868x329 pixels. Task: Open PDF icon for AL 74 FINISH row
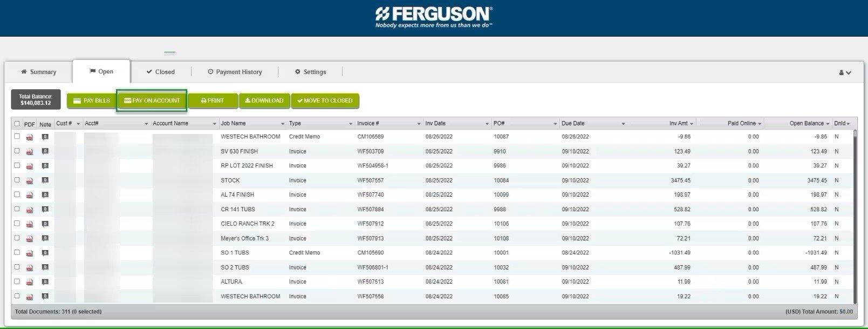click(x=30, y=195)
